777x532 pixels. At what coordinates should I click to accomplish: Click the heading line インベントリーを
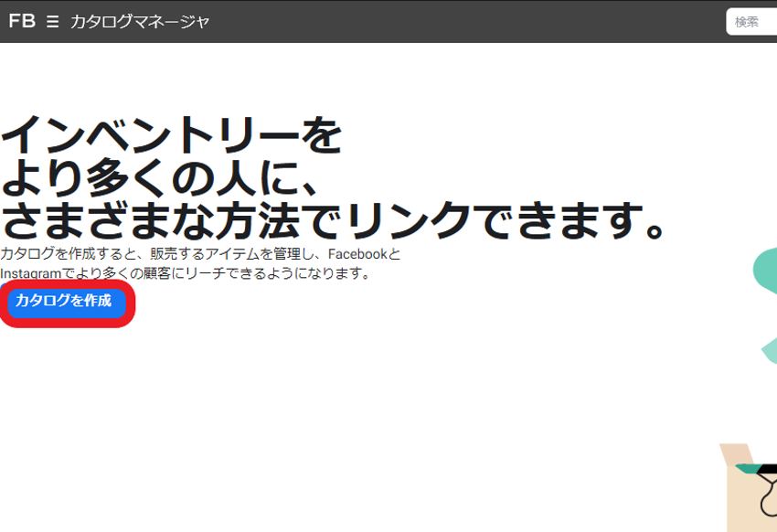click(x=172, y=135)
